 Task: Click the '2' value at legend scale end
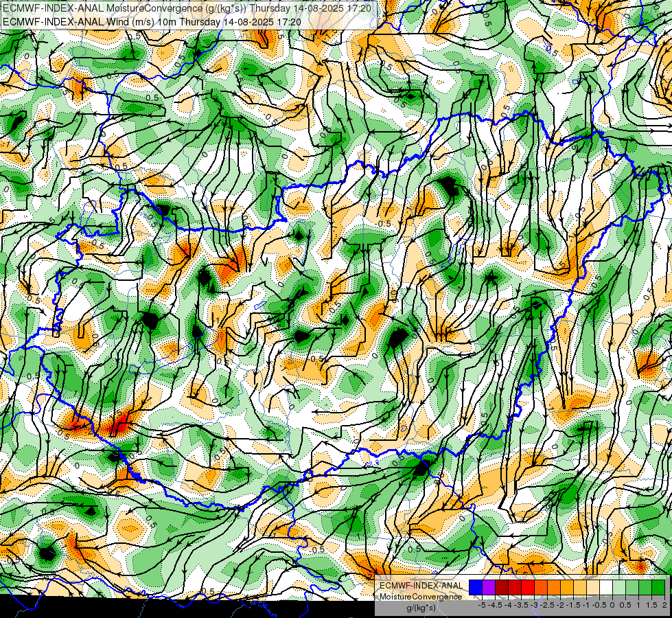664,605
